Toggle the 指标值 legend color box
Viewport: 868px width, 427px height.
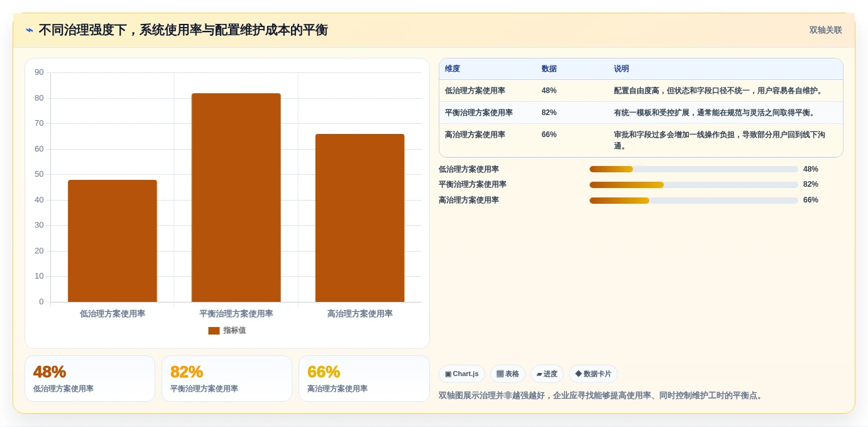pyautogui.click(x=214, y=331)
